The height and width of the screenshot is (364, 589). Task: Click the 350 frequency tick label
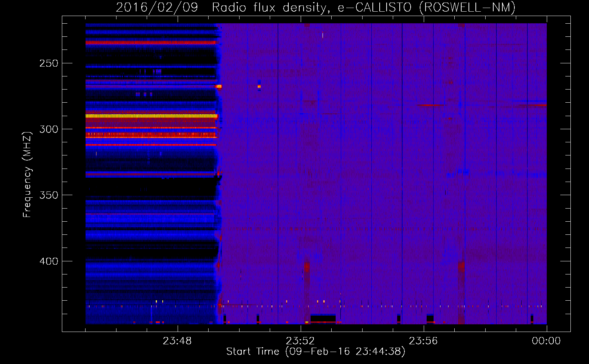[x=49, y=195]
